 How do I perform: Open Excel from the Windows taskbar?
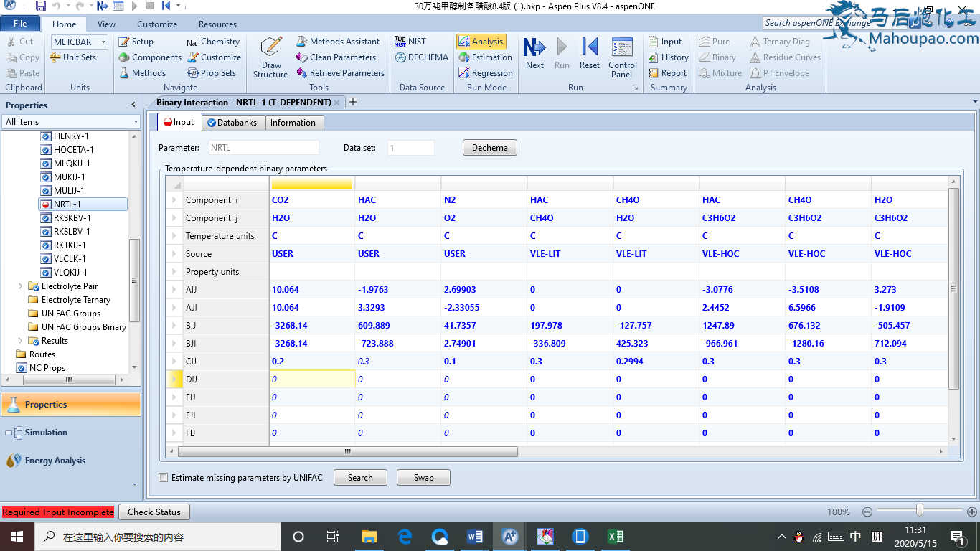tap(615, 537)
